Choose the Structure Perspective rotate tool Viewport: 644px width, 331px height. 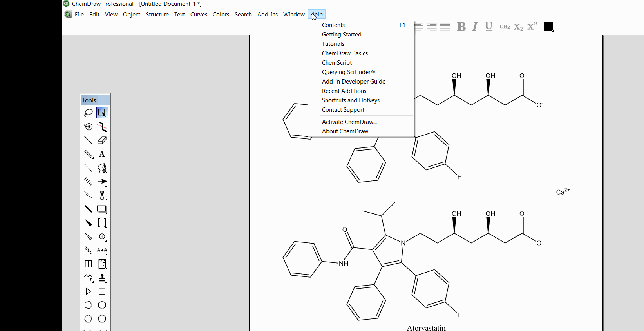click(x=88, y=127)
